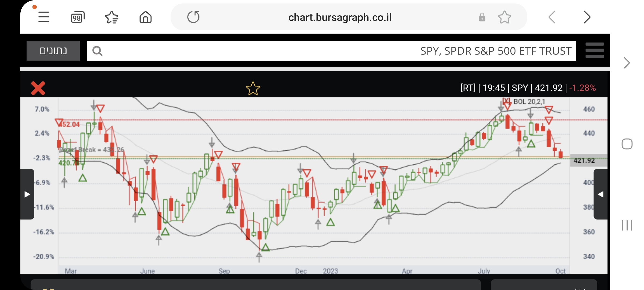
Task: Close chart with the red X
Action: point(38,88)
